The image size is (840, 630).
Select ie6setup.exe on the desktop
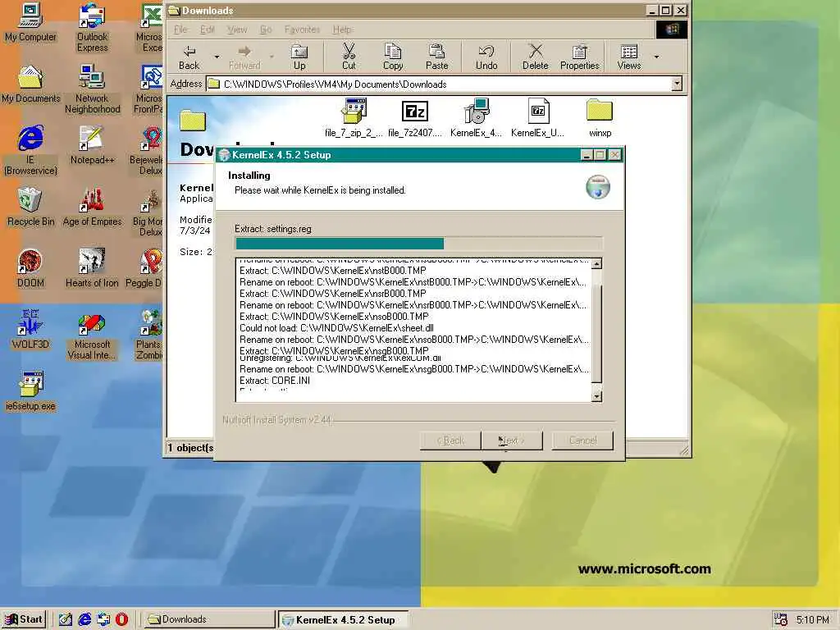(x=30, y=391)
